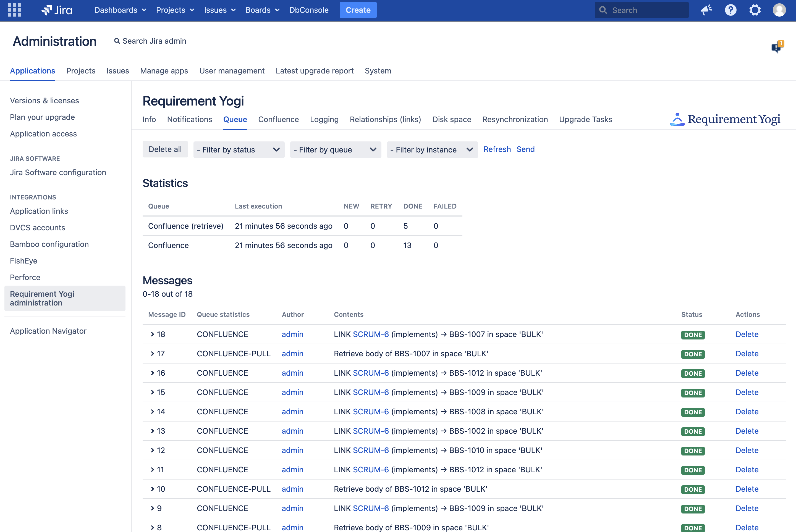Open the settings gear icon

click(755, 10)
